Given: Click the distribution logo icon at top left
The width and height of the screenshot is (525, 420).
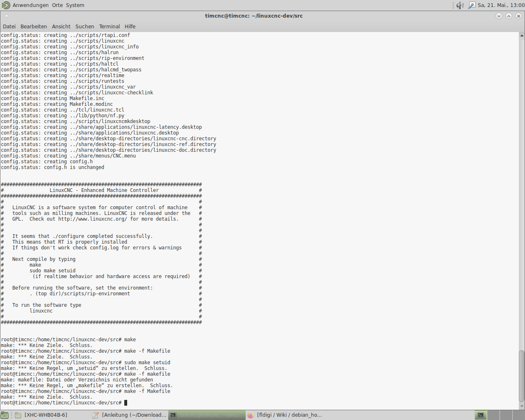Looking at the screenshot, I should coord(5,5).
